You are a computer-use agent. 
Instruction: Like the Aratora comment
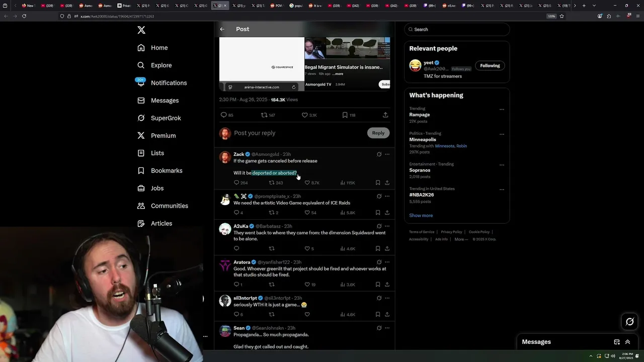tap(307, 285)
